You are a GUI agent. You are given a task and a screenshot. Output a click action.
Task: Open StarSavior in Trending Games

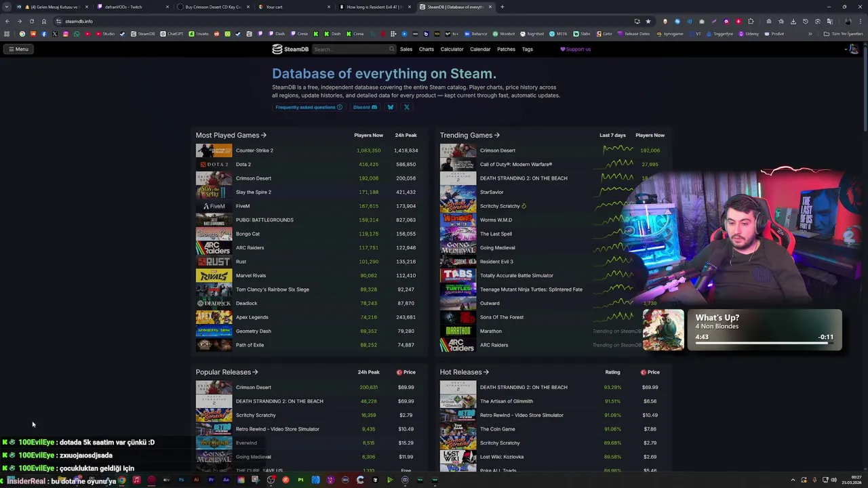(492, 192)
